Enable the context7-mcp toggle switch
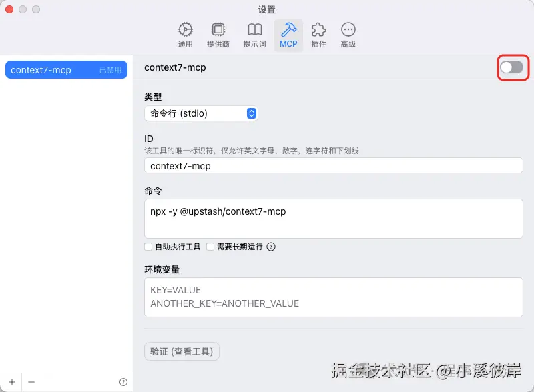This screenshot has height=392, width=534. tap(512, 67)
